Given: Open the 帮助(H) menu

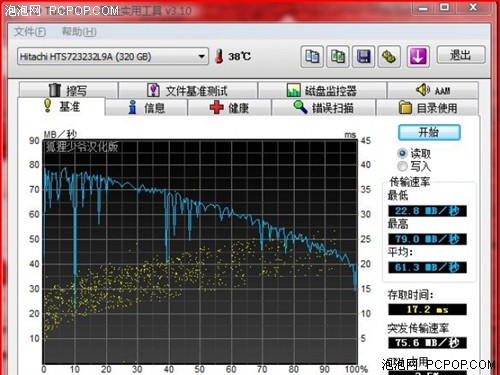Looking at the screenshot, I should coord(79,32).
